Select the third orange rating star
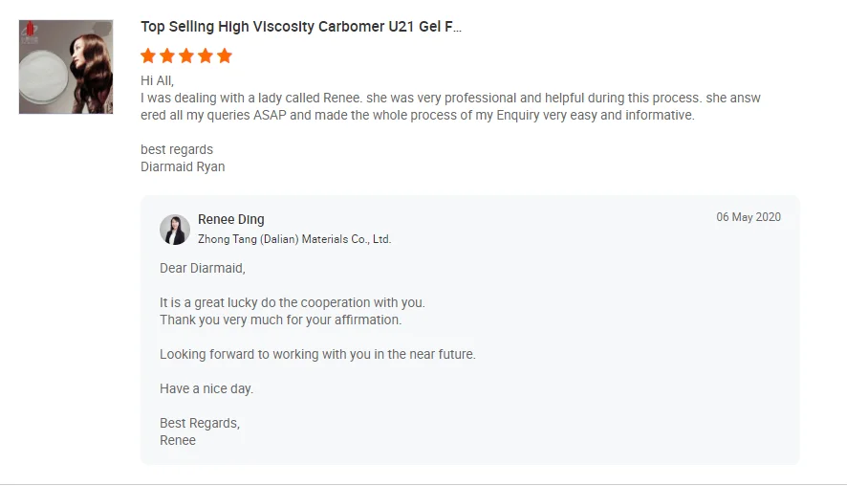This screenshot has height=486, width=868. pos(186,55)
